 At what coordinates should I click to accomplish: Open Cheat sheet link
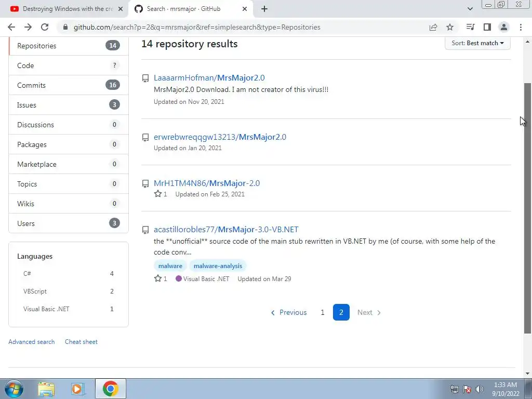81,342
